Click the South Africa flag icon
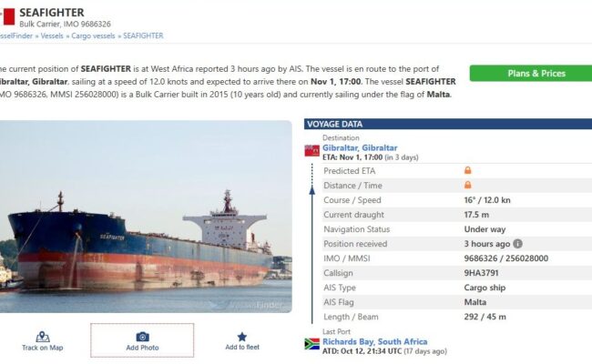The width and height of the screenshot is (592, 364). click(311, 344)
